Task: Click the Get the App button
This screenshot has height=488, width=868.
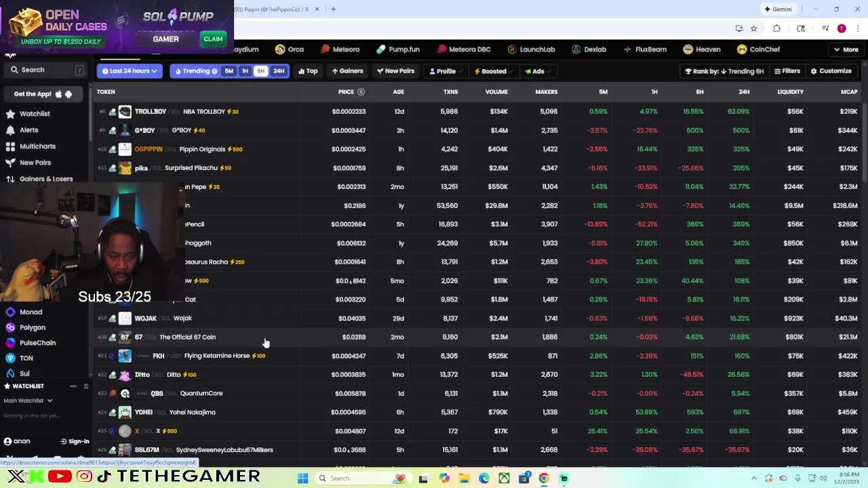Action: [43, 94]
